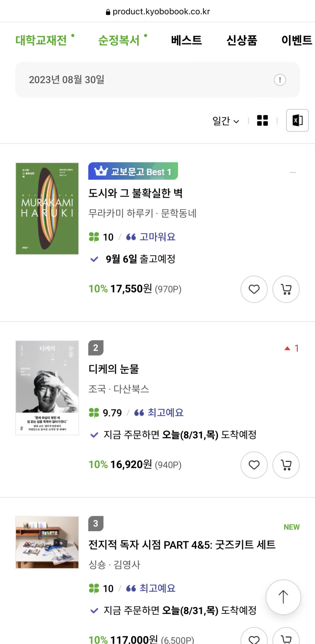Open the 베스트 tab

[186, 40]
